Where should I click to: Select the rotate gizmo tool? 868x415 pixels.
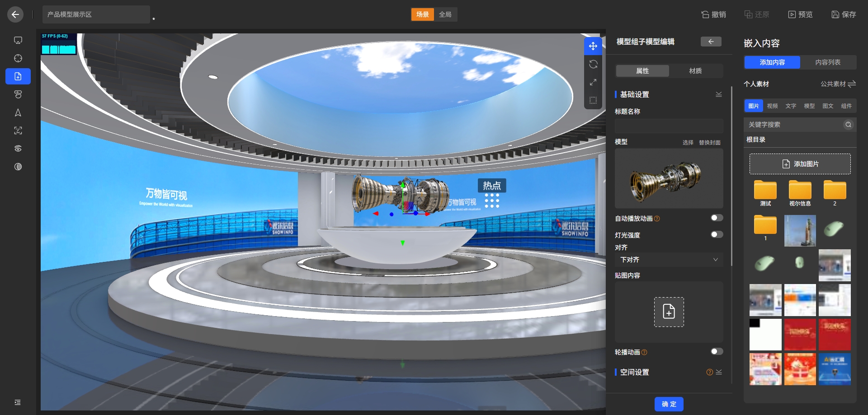pos(593,64)
